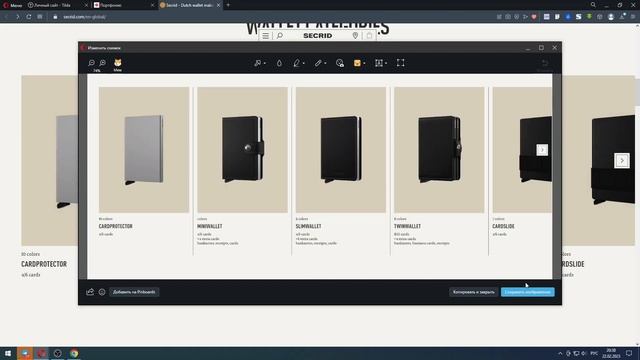Image resolution: width=640 pixels, height=360 pixels.
Task: Select the text frame tool
Action: tap(379, 63)
